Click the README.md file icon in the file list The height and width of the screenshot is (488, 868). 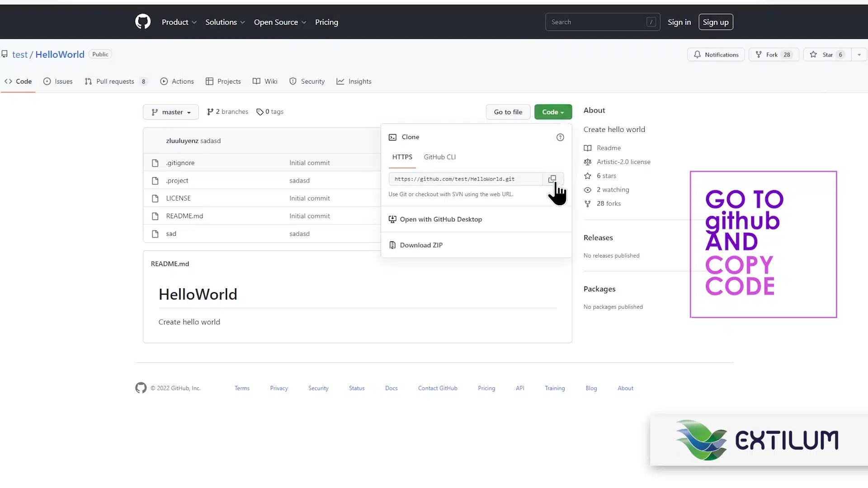click(x=155, y=216)
